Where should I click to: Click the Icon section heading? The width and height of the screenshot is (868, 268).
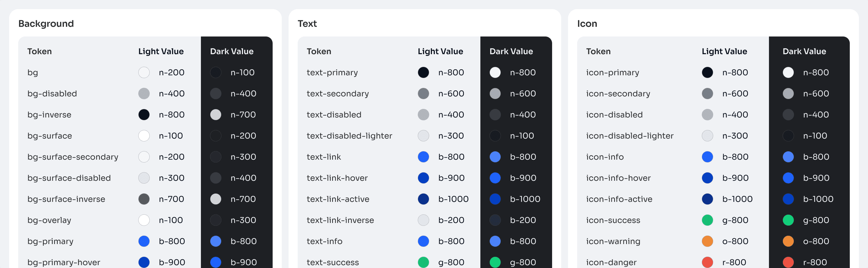[x=587, y=24]
